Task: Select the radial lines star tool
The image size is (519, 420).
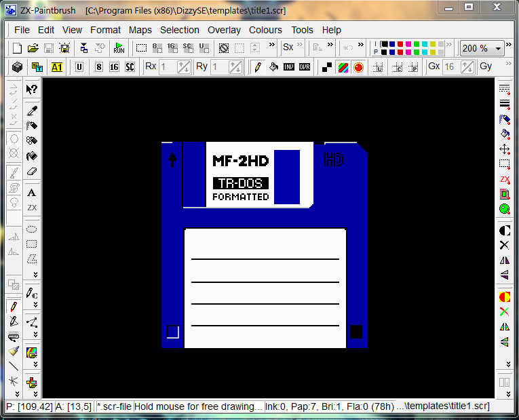Action: 14,381
